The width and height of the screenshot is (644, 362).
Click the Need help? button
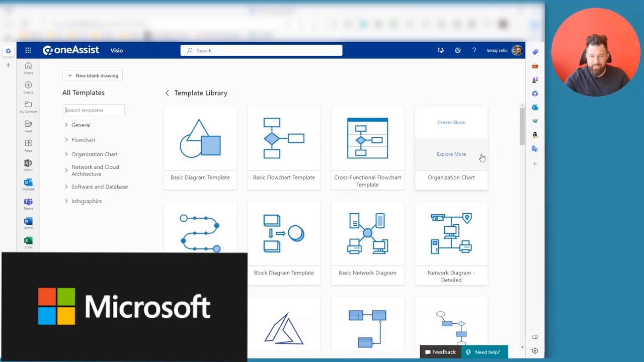point(485,352)
